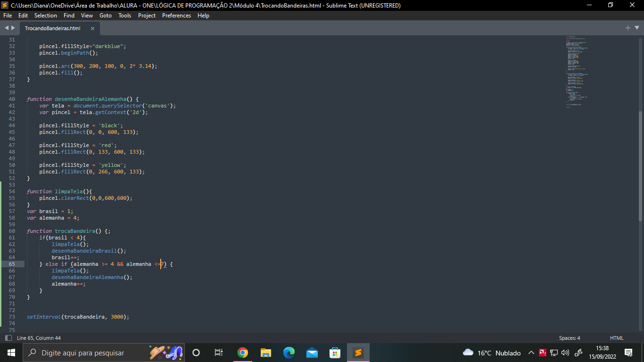Open the Edit menu
Screen dimensions: 644x362
pyautogui.click(x=23, y=16)
